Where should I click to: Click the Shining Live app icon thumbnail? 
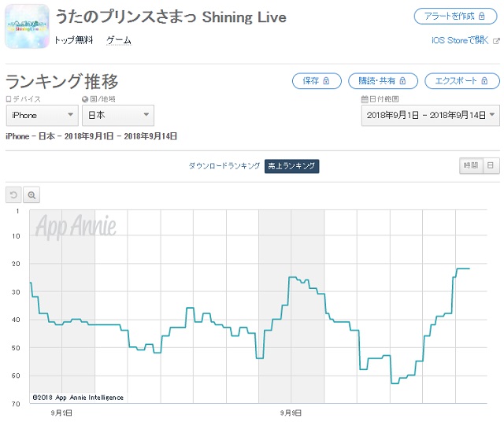[26, 26]
